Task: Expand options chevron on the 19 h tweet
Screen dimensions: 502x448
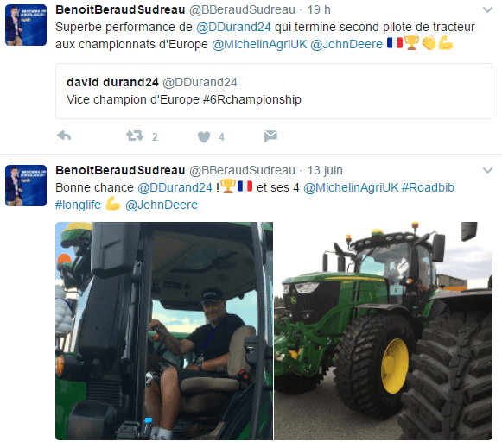Action: [487, 9]
